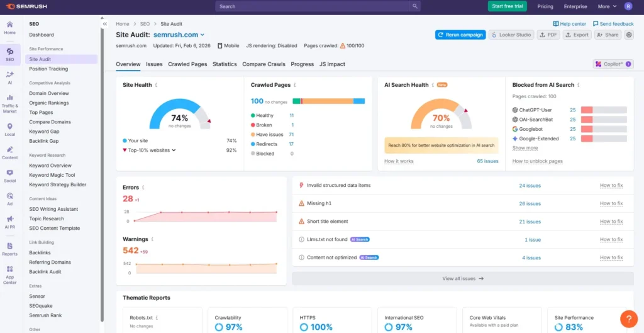Viewport: 644px width, 333px height.
Task: Expand the More menu in header
Action: (606, 6)
